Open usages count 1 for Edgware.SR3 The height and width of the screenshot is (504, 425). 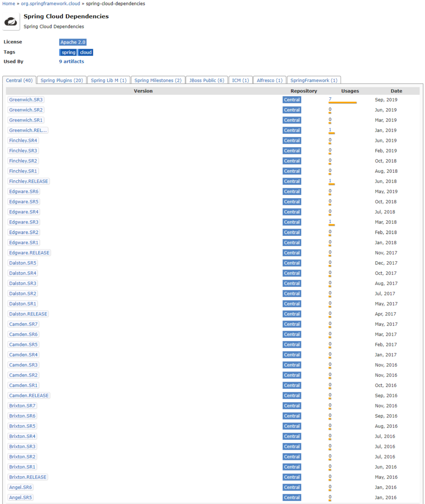pos(330,221)
